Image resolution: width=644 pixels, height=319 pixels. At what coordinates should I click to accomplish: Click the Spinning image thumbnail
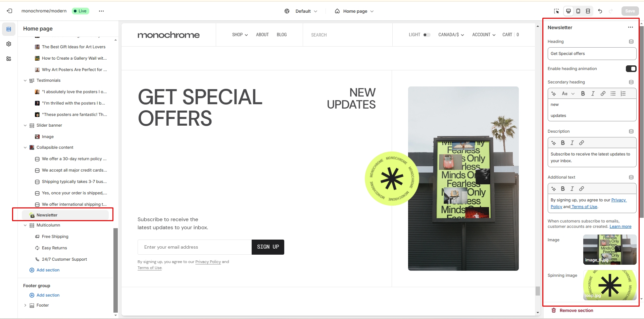[610, 285]
